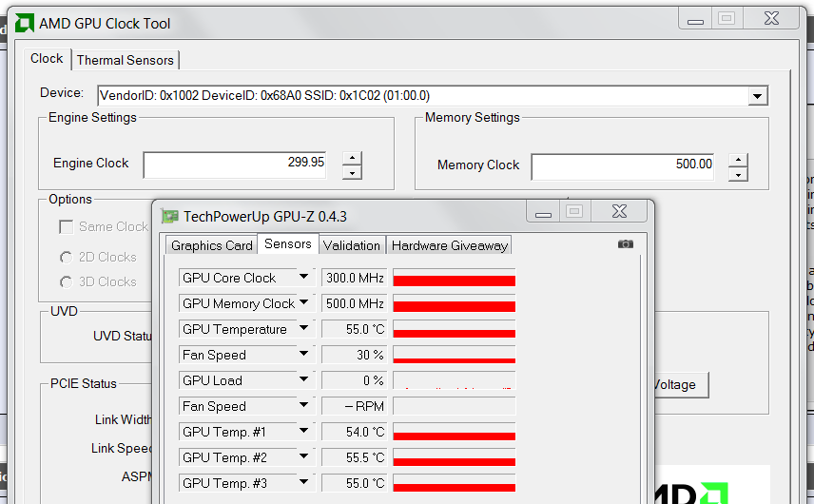Open the Hardware Giveaway tab

tap(450, 245)
